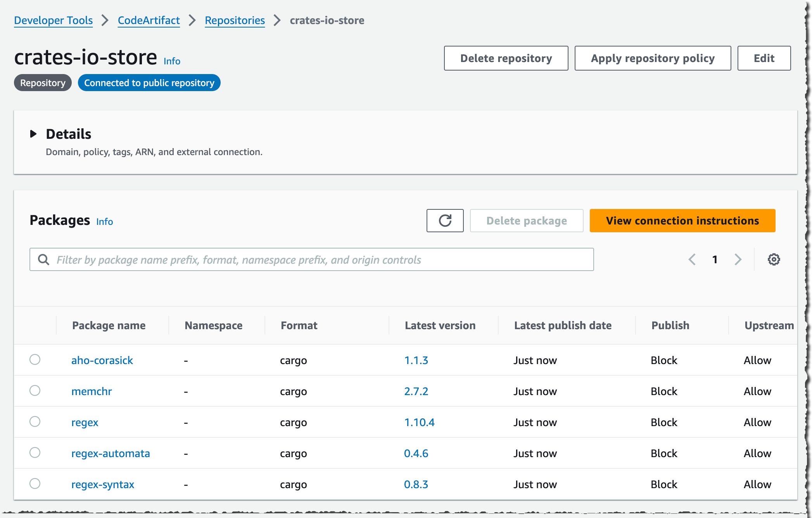Apply a repository policy
Screen dimensions: 812x518
[x=653, y=58]
